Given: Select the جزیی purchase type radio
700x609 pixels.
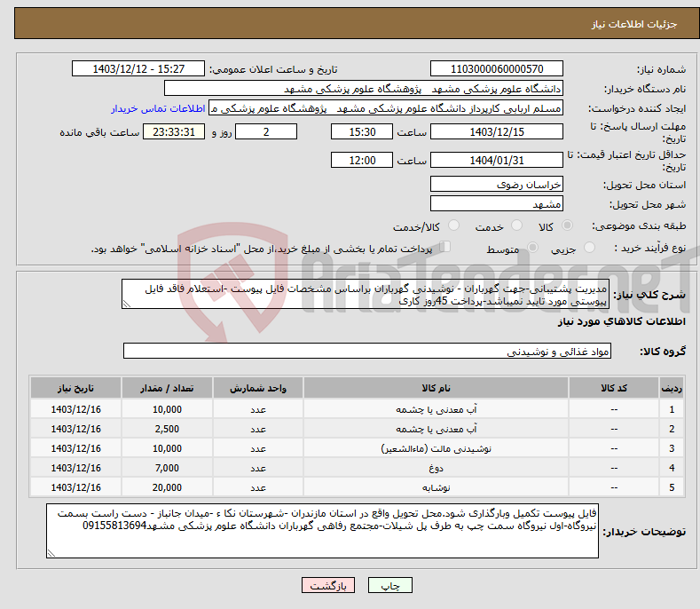Looking at the screenshot, I should pos(589,247).
